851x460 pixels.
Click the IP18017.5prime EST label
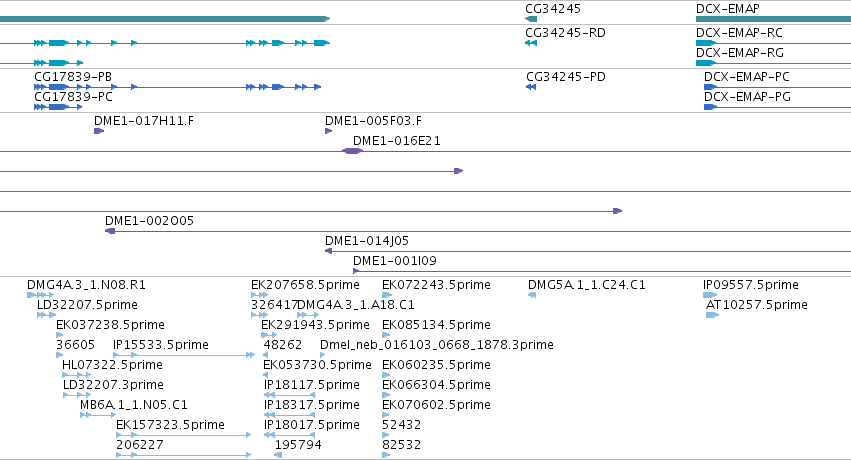312,425
